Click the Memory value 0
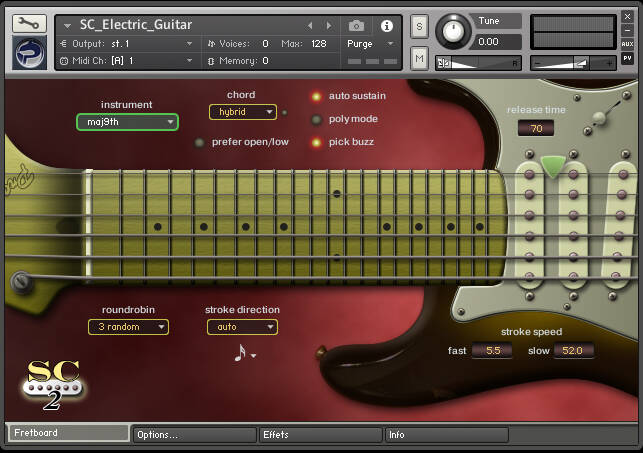643x453 pixels. coord(265,61)
